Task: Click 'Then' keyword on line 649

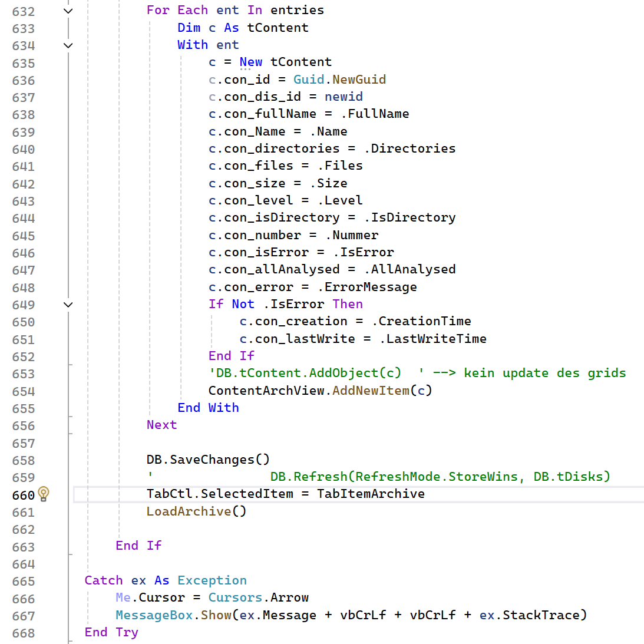Action: 348,304
